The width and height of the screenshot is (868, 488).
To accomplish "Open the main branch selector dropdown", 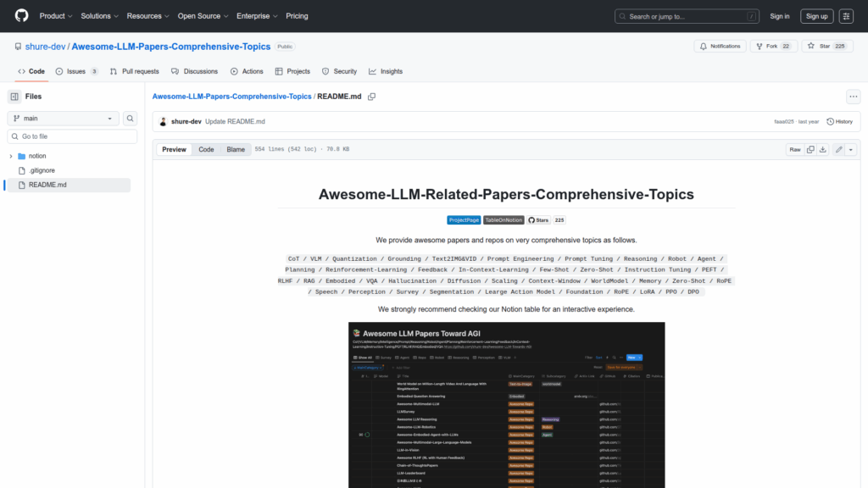I will pyautogui.click(x=63, y=119).
